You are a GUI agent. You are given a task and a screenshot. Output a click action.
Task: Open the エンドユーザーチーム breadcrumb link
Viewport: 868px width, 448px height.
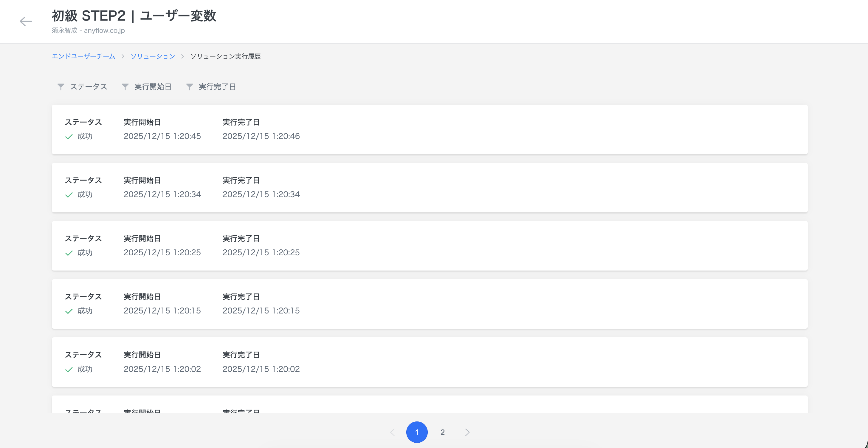pos(83,56)
